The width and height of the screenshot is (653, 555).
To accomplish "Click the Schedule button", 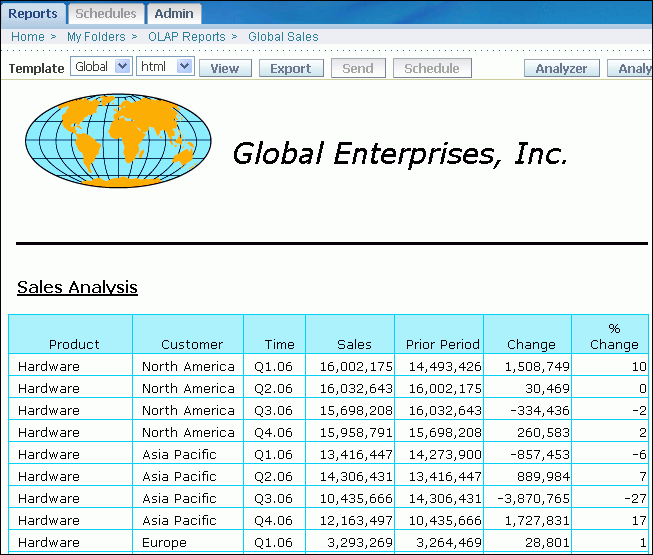I will point(432,68).
